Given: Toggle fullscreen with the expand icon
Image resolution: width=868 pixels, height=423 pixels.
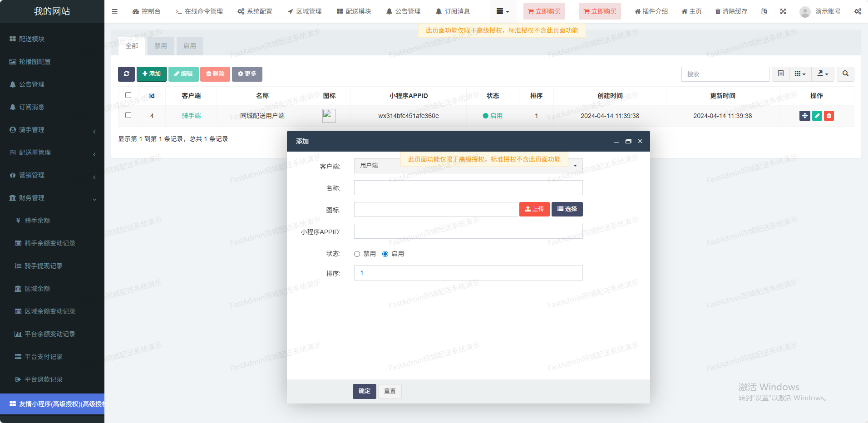Looking at the screenshot, I should pyautogui.click(x=783, y=11).
